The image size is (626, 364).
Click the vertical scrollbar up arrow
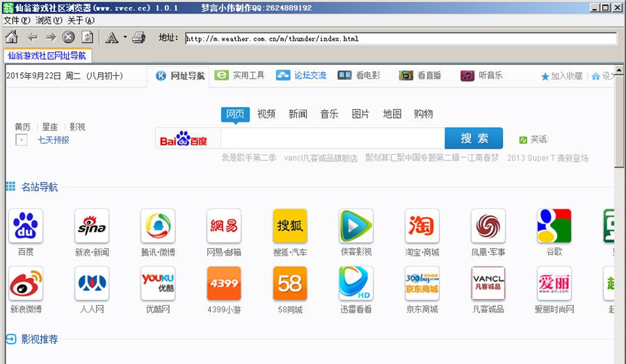click(619, 69)
